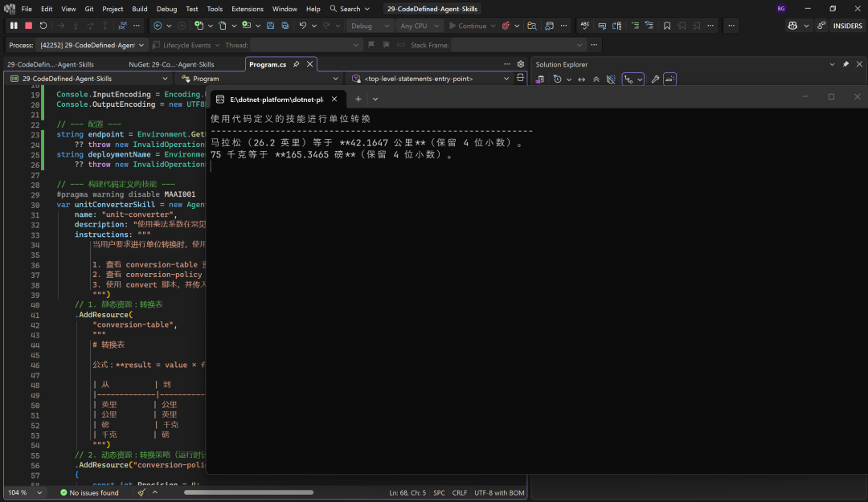The image size is (868, 502).
Task: Step into the next statement
Action: click(x=75, y=25)
